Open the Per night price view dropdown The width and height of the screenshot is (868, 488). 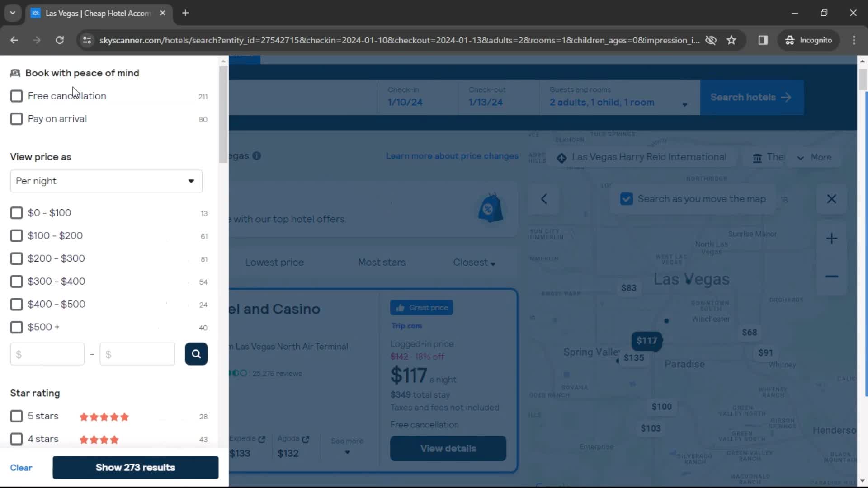[106, 181]
